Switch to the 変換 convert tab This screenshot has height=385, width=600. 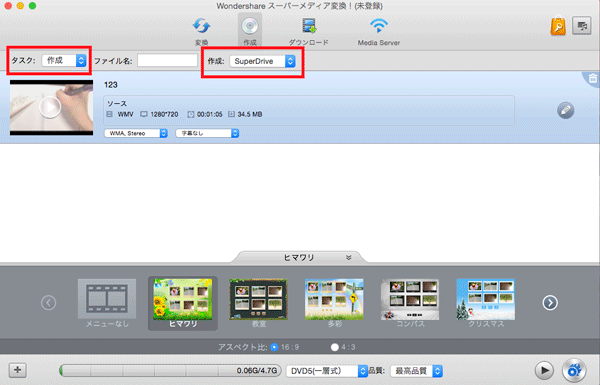pyautogui.click(x=201, y=31)
